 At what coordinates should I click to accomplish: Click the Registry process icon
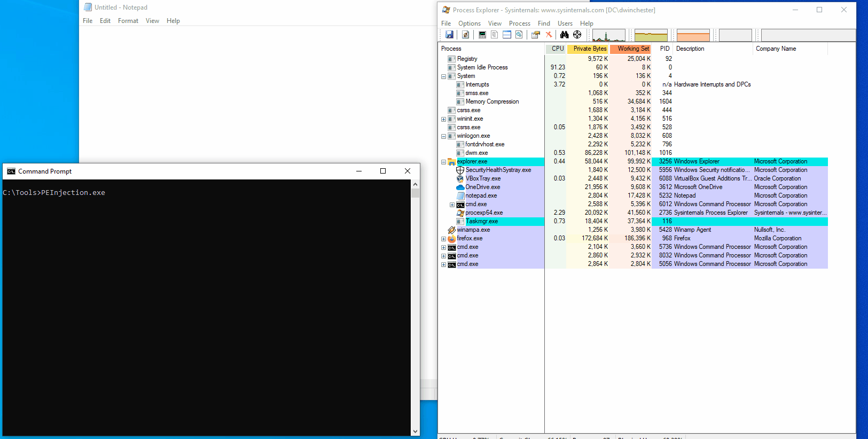pyautogui.click(x=451, y=59)
